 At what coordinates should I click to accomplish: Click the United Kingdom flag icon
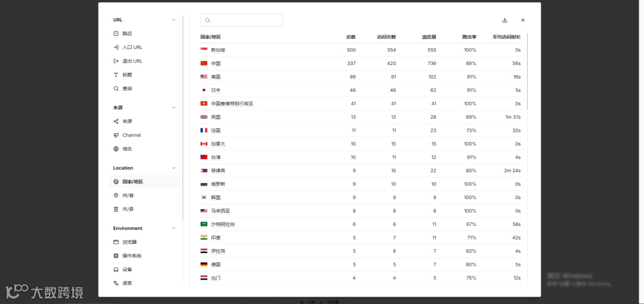pos(204,117)
